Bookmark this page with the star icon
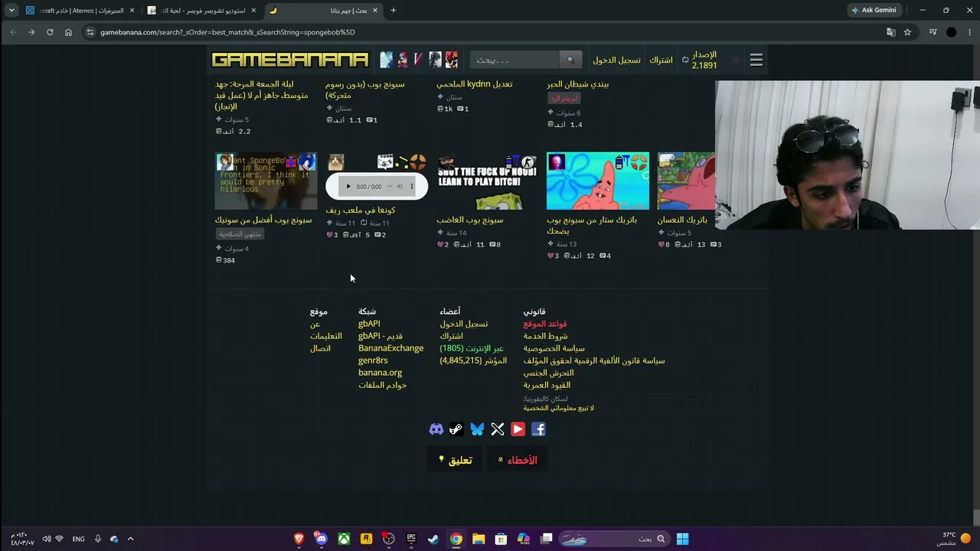The width and height of the screenshot is (980, 551). tap(907, 32)
